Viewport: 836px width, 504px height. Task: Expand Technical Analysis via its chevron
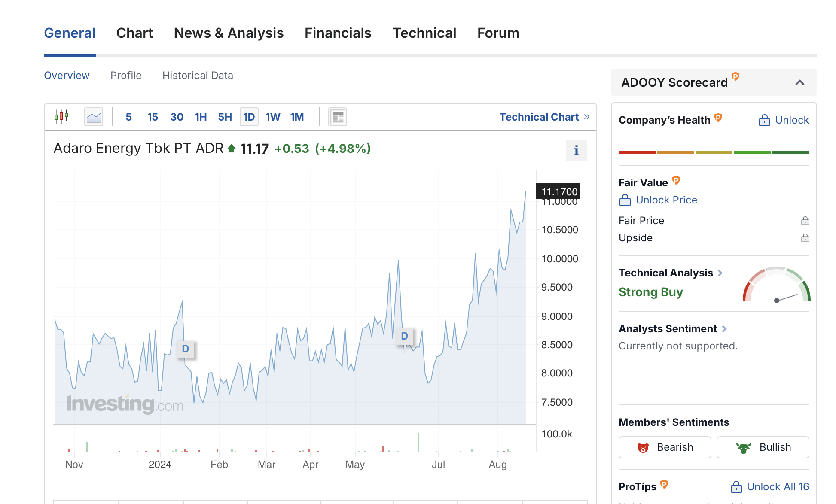pyautogui.click(x=720, y=273)
